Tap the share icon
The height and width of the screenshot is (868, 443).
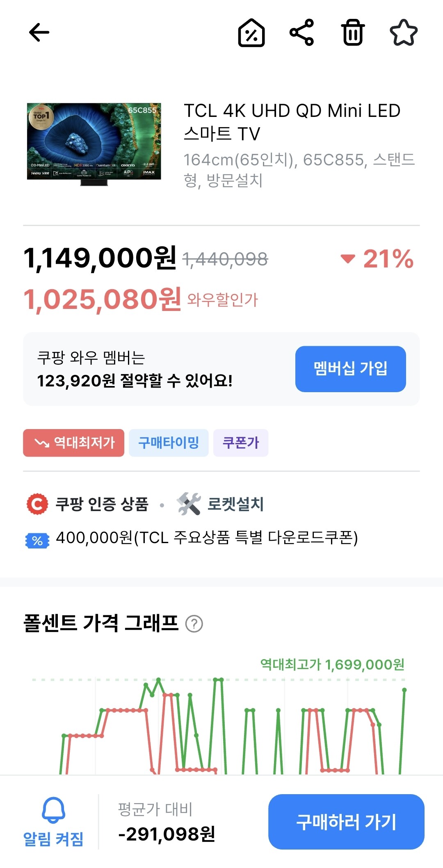(x=302, y=32)
